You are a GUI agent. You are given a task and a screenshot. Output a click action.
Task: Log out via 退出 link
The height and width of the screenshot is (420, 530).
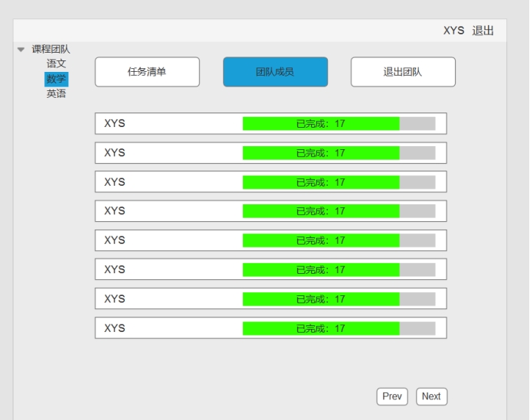point(483,31)
